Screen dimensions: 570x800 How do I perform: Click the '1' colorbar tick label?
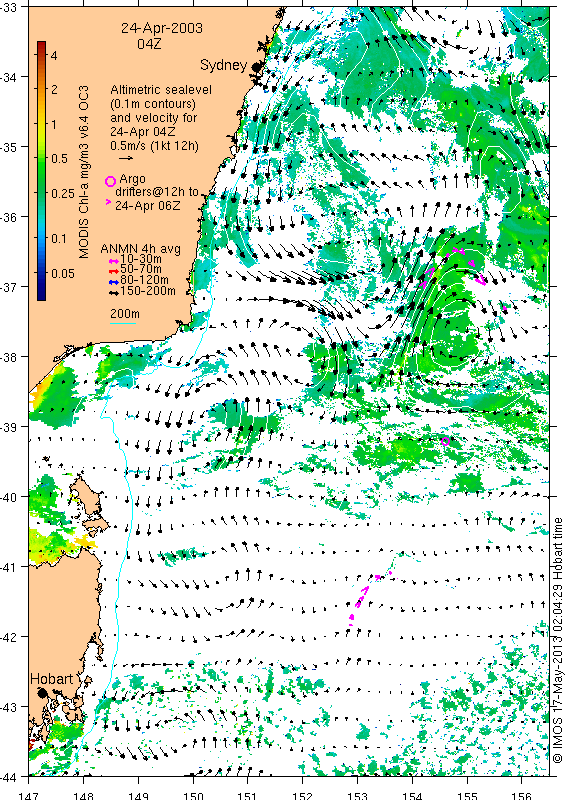click(x=54, y=124)
